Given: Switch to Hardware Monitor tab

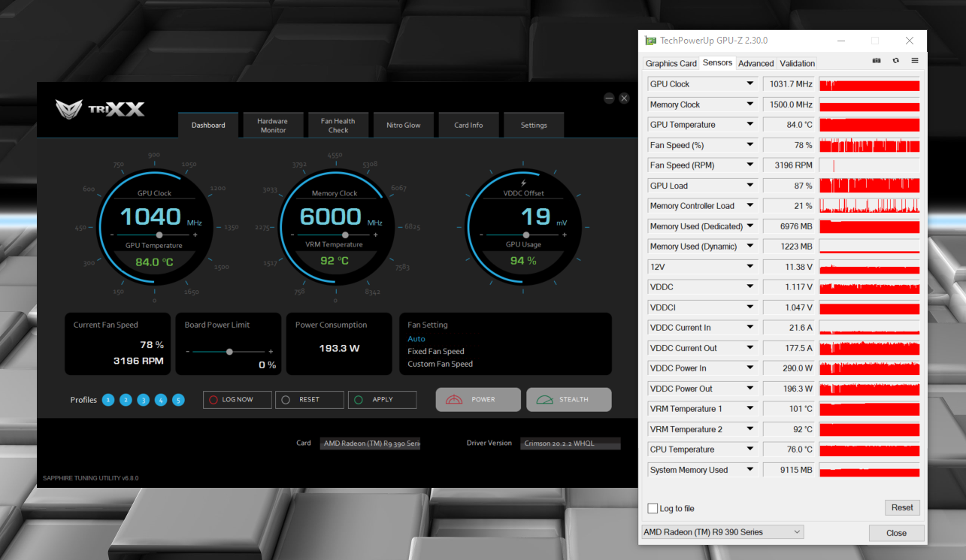Looking at the screenshot, I should 273,126.
